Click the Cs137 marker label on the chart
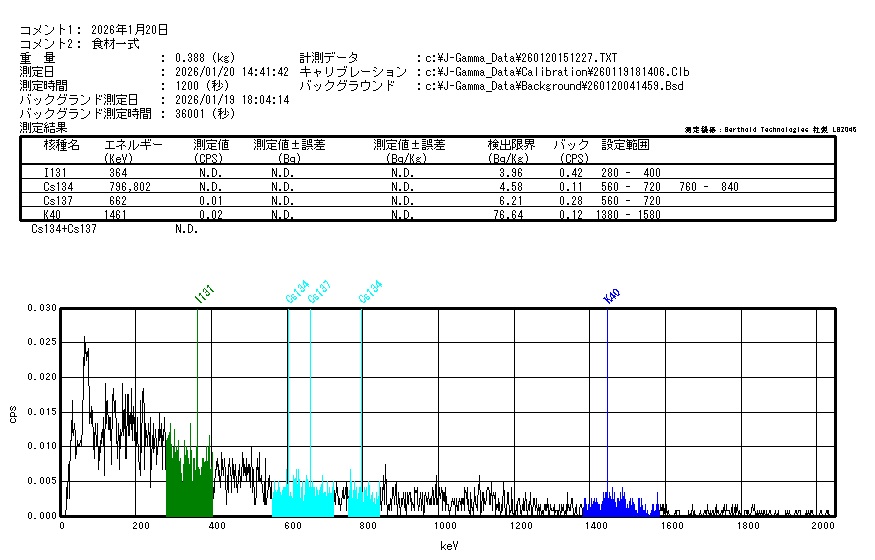 click(319, 293)
